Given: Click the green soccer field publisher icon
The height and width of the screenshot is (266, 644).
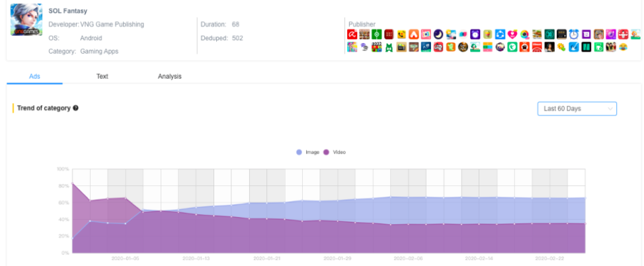Looking at the screenshot, I should click(x=376, y=34).
